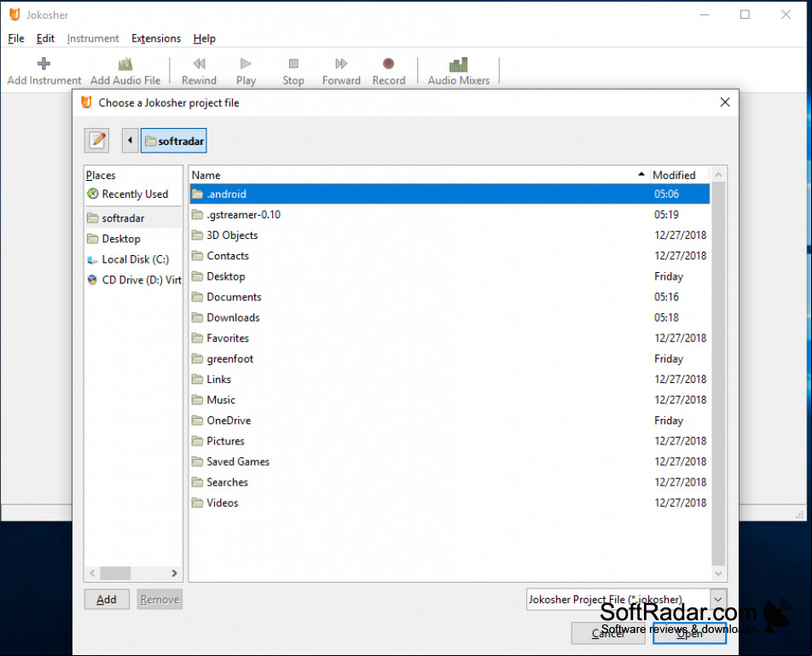Select Recently Used in Places
Screen dimensions: 812x656
[x=134, y=194]
